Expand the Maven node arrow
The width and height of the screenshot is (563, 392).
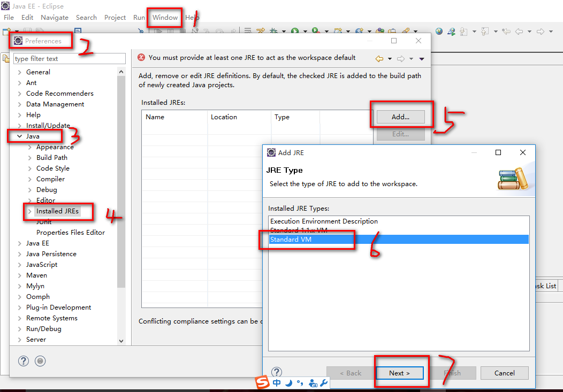pos(19,275)
